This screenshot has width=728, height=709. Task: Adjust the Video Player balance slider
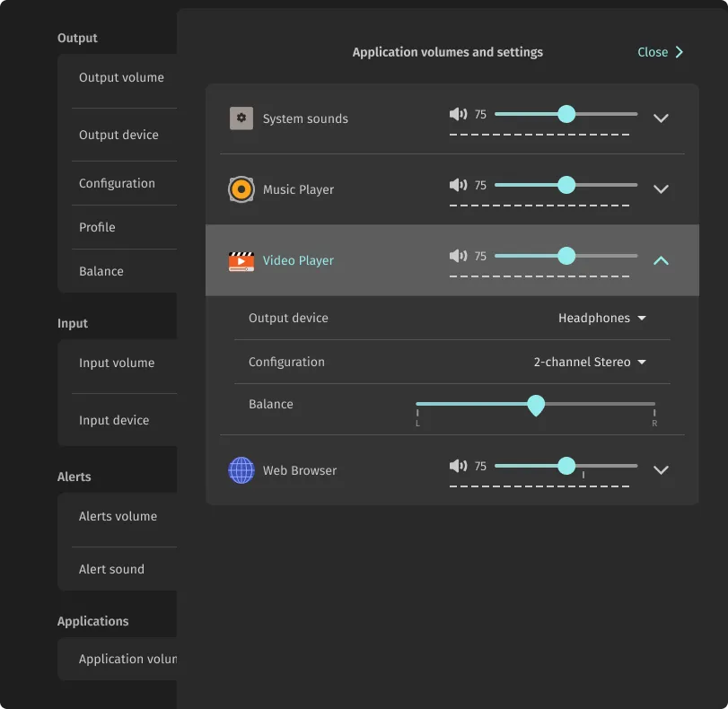[536, 406]
